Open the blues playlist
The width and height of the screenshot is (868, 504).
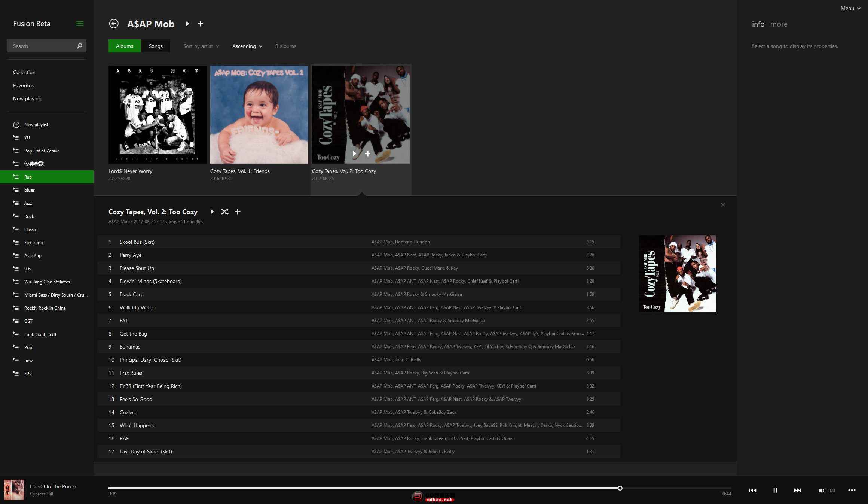[x=47, y=190]
